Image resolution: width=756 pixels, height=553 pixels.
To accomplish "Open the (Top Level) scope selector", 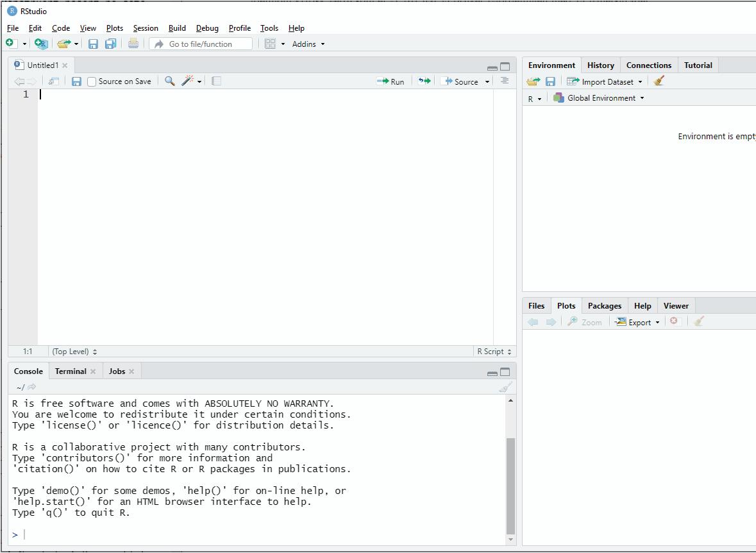I will (x=74, y=352).
